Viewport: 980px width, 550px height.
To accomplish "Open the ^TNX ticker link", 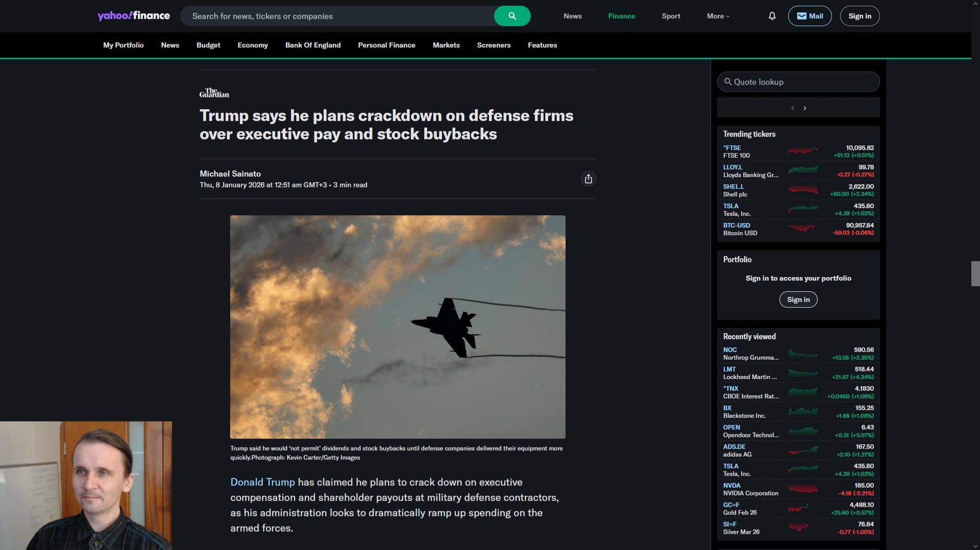I will click(731, 388).
